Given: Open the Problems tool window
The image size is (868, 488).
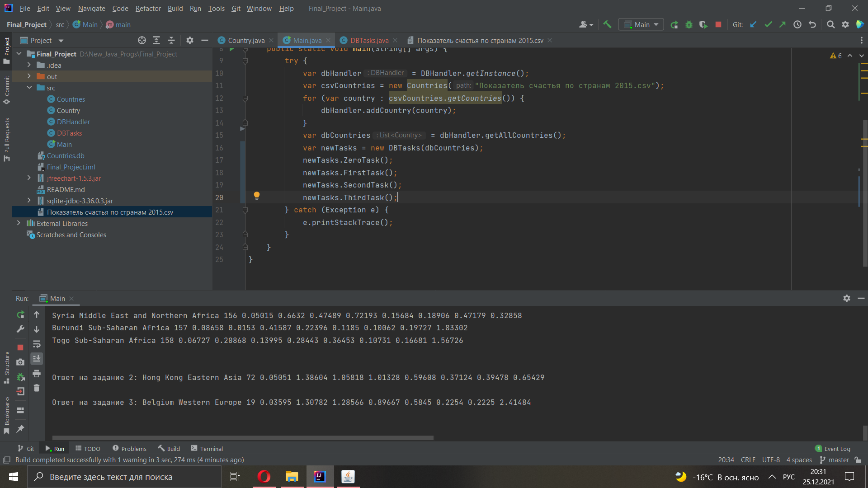Looking at the screenshot, I should [x=129, y=449].
